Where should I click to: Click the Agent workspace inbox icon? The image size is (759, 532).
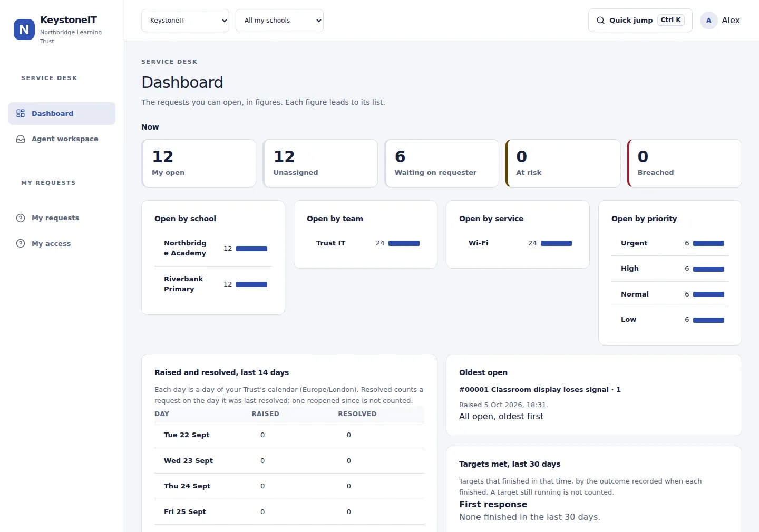[21, 139]
